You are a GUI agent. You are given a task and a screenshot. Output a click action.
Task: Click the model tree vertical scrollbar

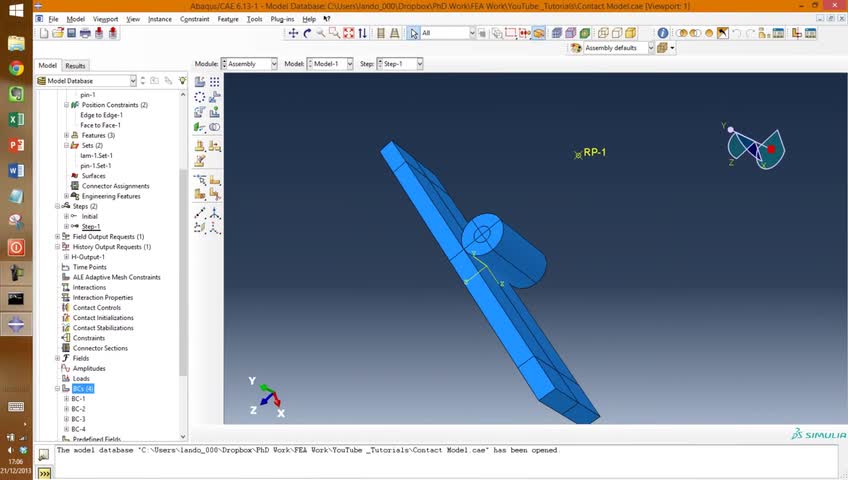pyautogui.click(x=183, y=272)
